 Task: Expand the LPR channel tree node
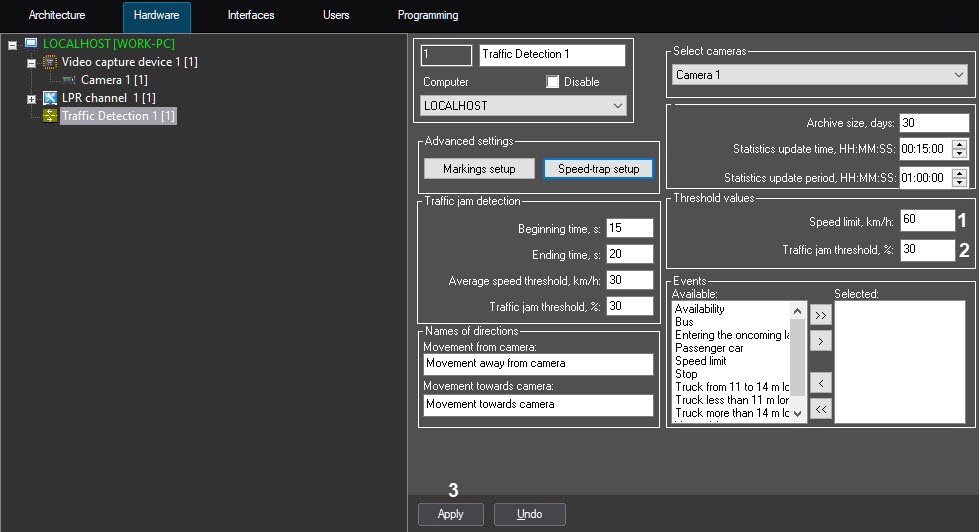pyautogui.click(x=31, y=99)
